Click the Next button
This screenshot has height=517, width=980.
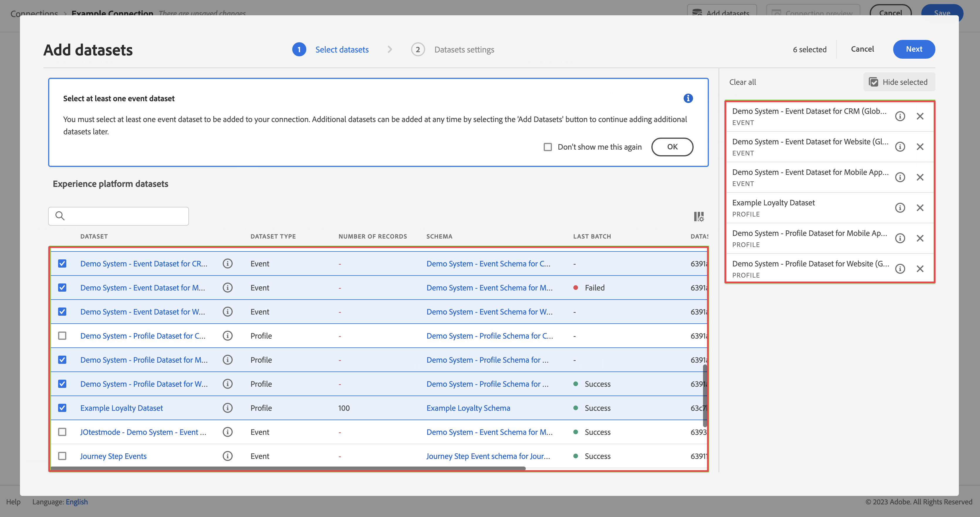pos(913,49)
